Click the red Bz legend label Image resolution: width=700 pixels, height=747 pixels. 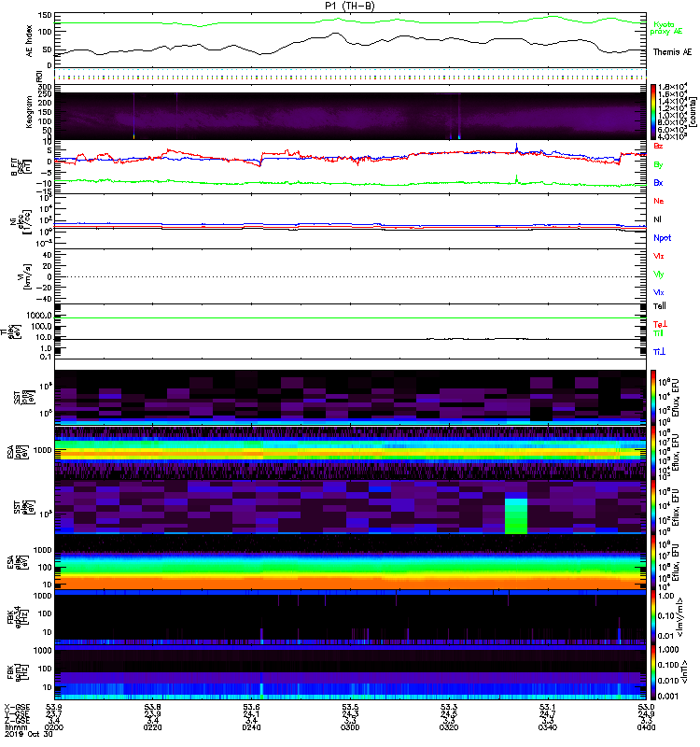pos(658,146)
